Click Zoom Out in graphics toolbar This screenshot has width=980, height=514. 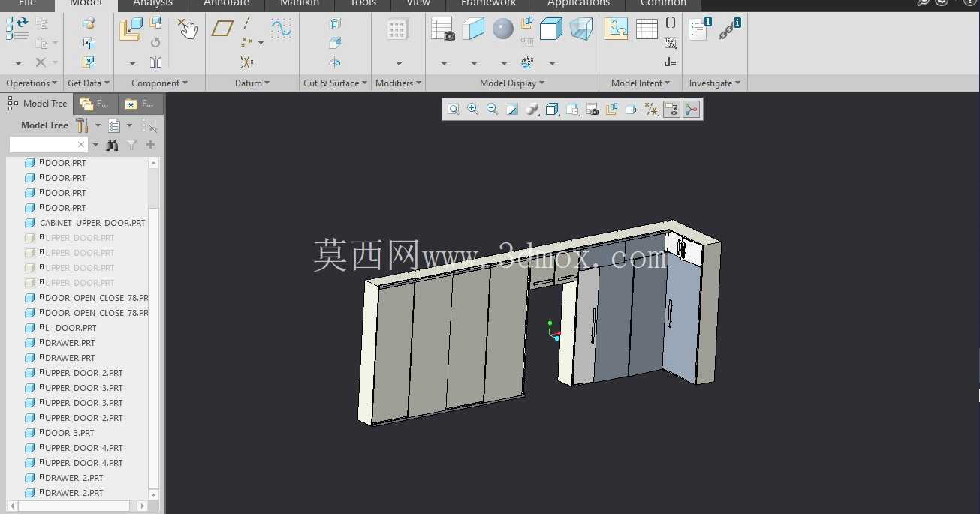pyautogui.click(x=493, y=110)
